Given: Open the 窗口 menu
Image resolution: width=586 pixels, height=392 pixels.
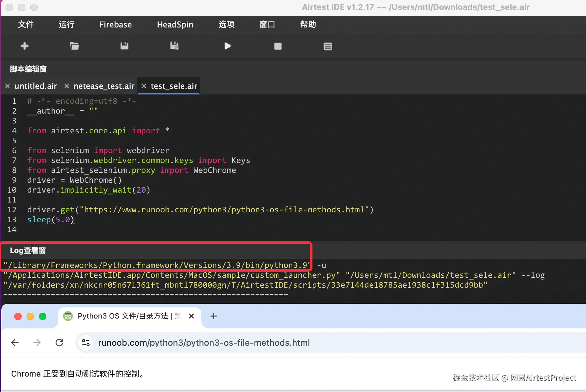Looking at the screenshot, I should (x=267, y=24).
